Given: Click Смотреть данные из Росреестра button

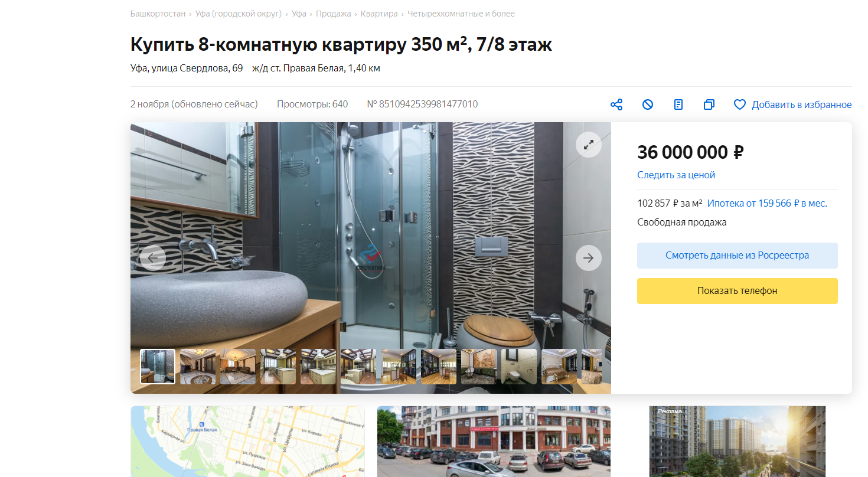Looking at the screenshot, I should click(x=738, y=256).
